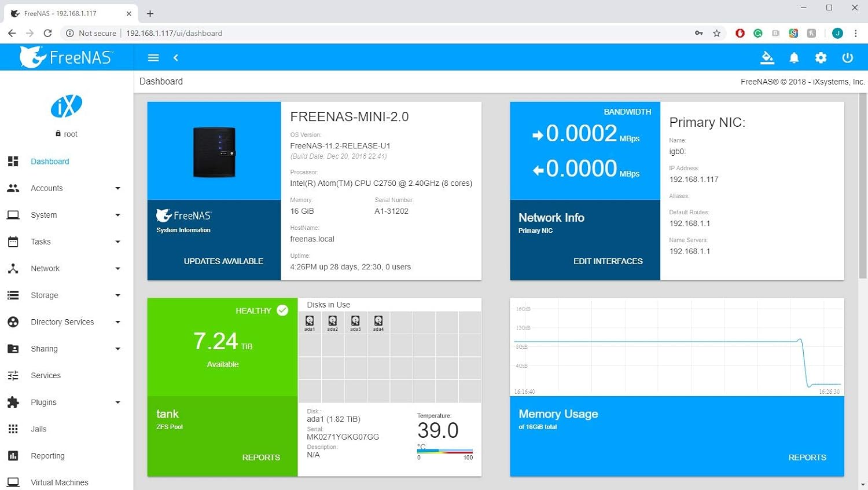Image resolution: width=868 pixels, height=490 pixels.
Task: Select the ada2 disk icon
Action: (332, 323)
